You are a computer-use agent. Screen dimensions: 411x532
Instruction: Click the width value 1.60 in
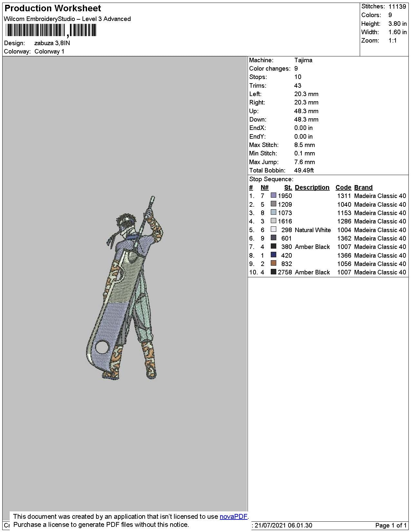(x=397, y=32)
